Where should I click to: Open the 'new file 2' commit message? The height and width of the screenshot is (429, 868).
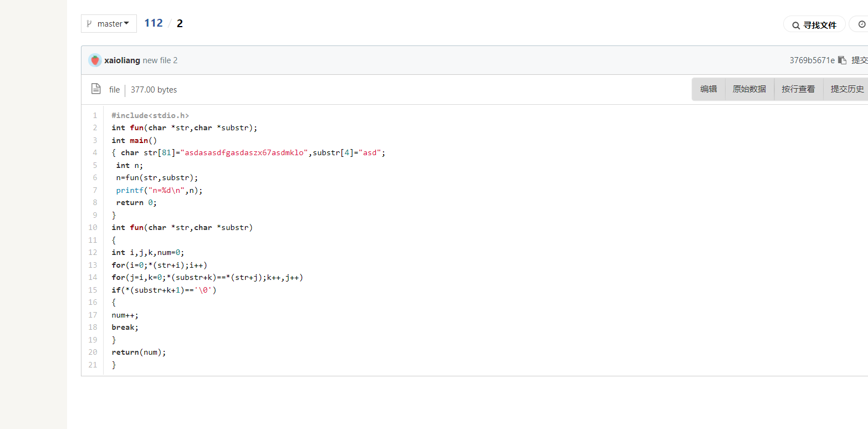pos(160,60)
